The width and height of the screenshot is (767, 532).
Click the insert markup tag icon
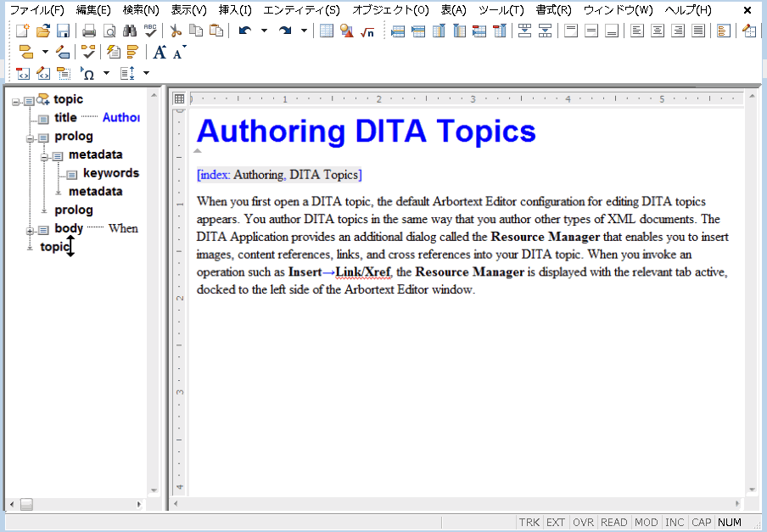(x=25, y=52)
